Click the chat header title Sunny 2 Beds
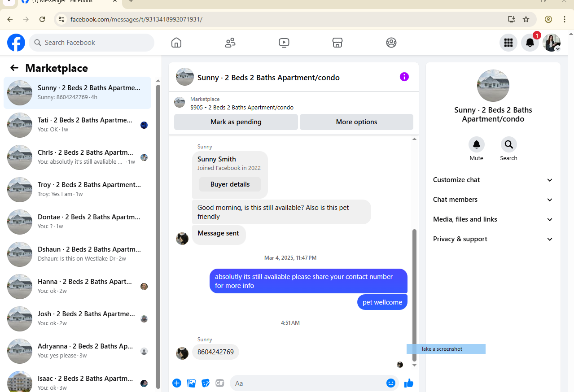 point(268,78)
